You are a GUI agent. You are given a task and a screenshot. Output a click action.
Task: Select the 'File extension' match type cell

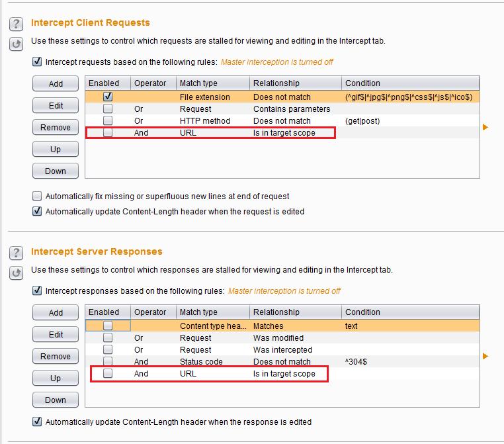(213, 97)
